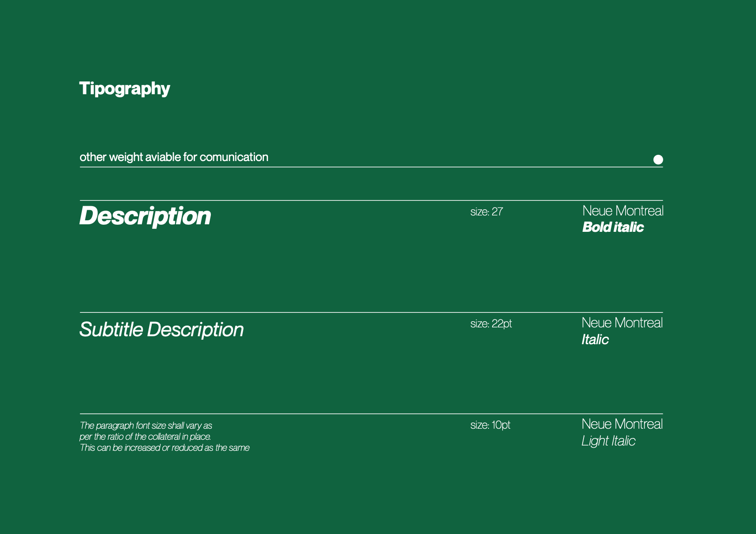Screen dimensions: 756x534
Task: Click the line 'The paragraph font size shall vary as'
Action: pos(146,426)
